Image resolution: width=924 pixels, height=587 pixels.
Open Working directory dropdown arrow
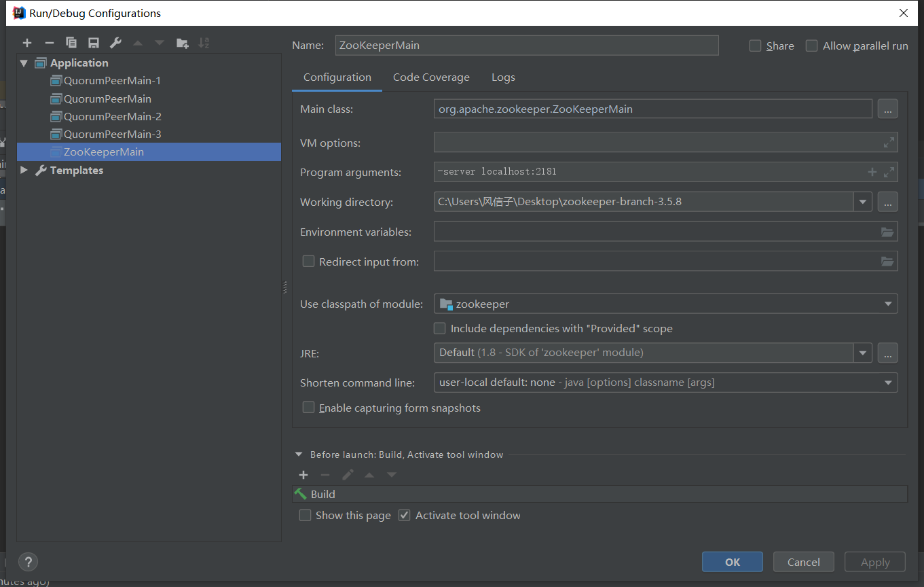(863, 202)
